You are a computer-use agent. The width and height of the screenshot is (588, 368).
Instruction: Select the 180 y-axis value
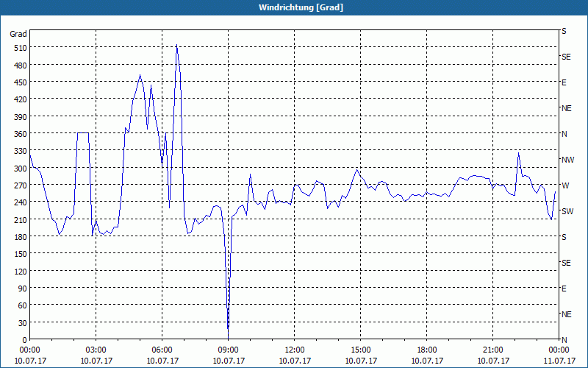tap(21, 237)
